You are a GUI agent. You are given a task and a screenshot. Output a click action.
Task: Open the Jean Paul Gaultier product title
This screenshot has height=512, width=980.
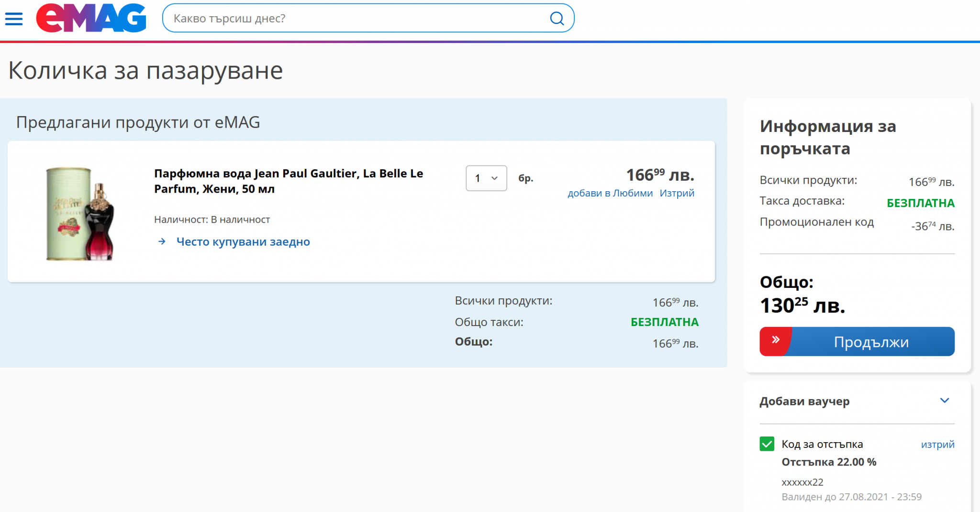(288, 181)
